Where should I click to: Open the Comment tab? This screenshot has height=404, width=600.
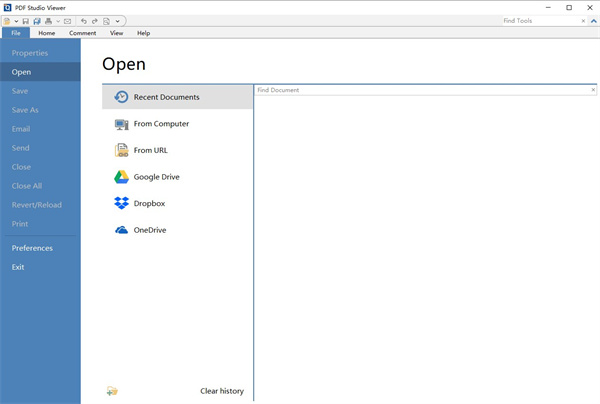[x=82, y=33]
